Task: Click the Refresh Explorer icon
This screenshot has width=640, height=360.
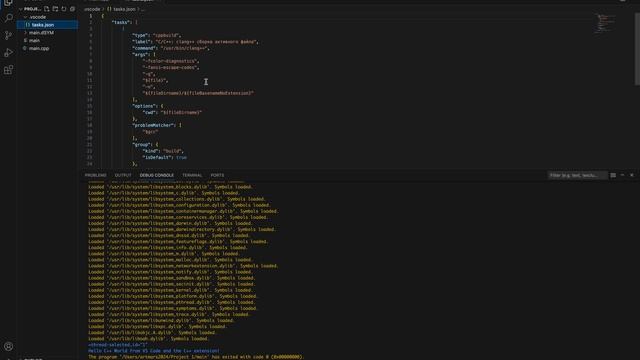Action: pyautogui.click(x=64, y=9)
